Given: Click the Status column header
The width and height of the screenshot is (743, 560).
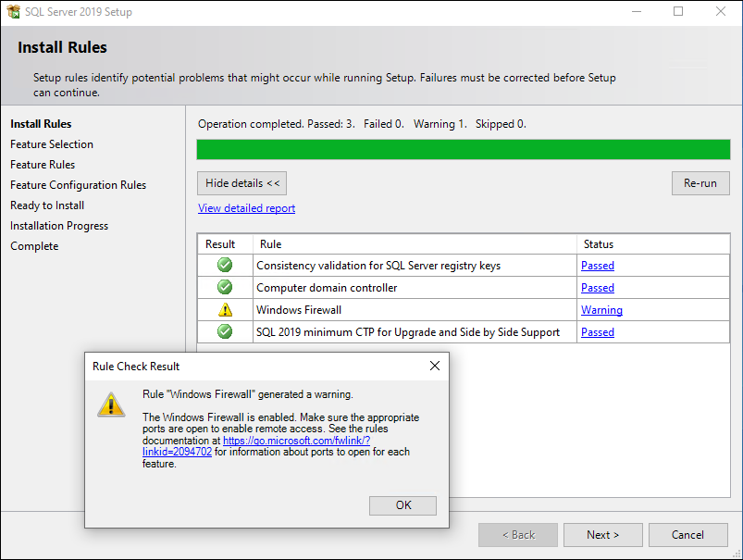Looking at the screenshot, I should pyautogui.click(x=653, y=244).
